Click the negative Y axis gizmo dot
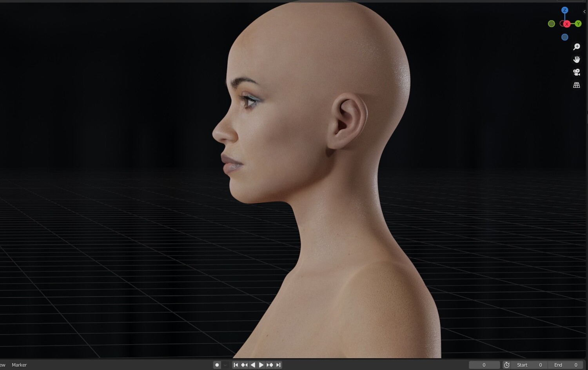The image size is (588, 370). pyautogui.click(x=551, y=24)
